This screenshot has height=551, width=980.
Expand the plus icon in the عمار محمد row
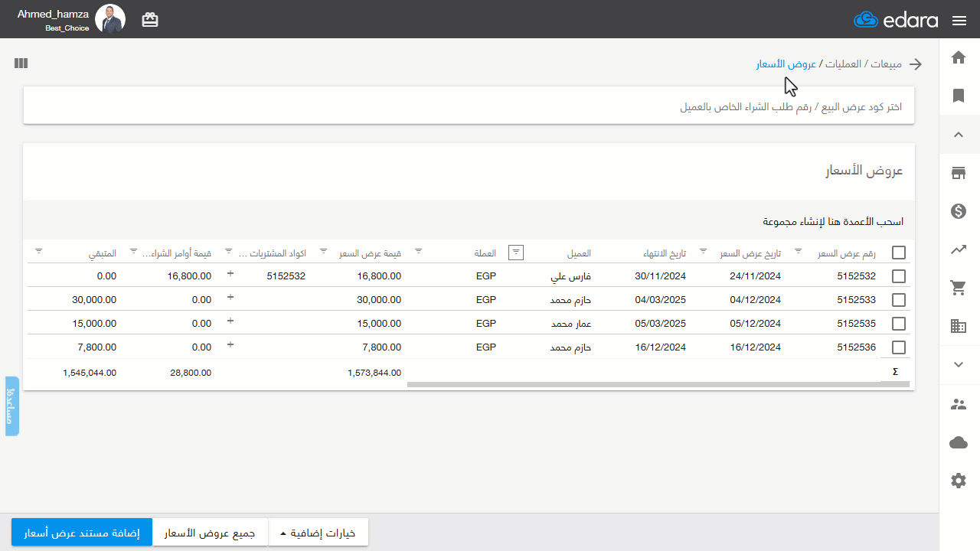coord(230,321)
